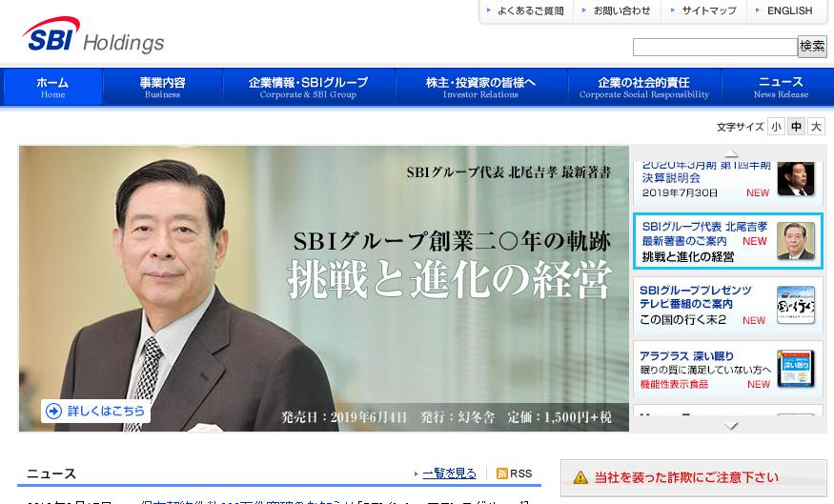Viewport: 834px width, 504px height.
Task: Set font size to 小 small
Action: [776, 127]
